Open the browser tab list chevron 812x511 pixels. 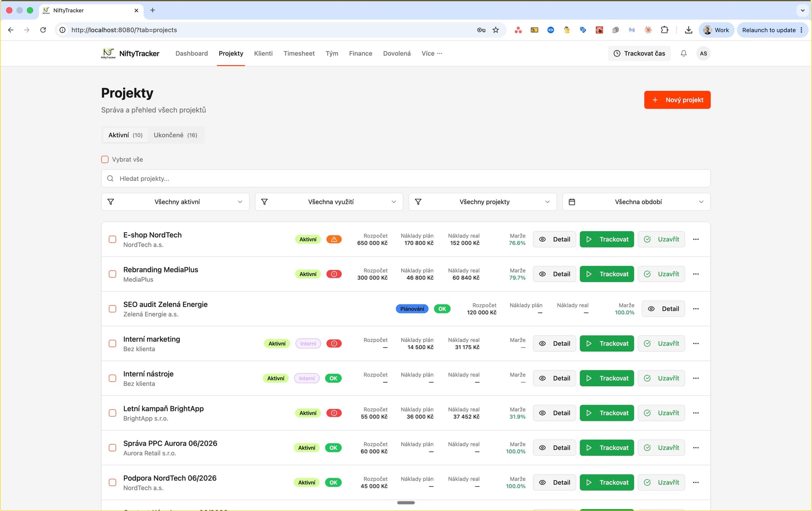pos(802,10)
